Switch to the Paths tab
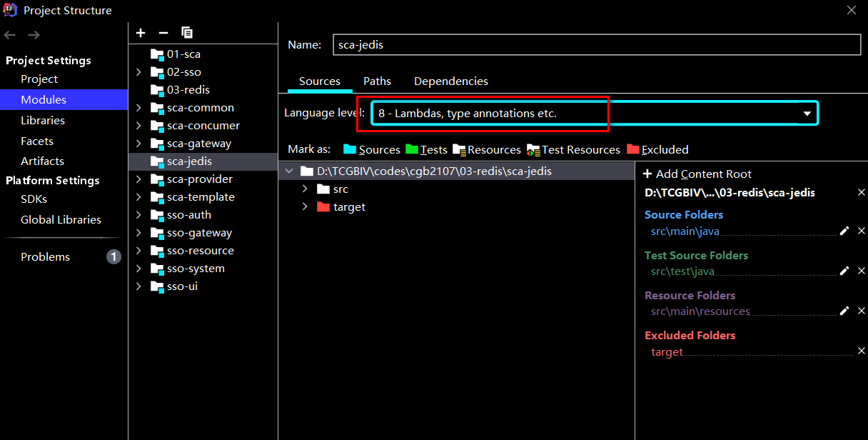 (377, 81)
